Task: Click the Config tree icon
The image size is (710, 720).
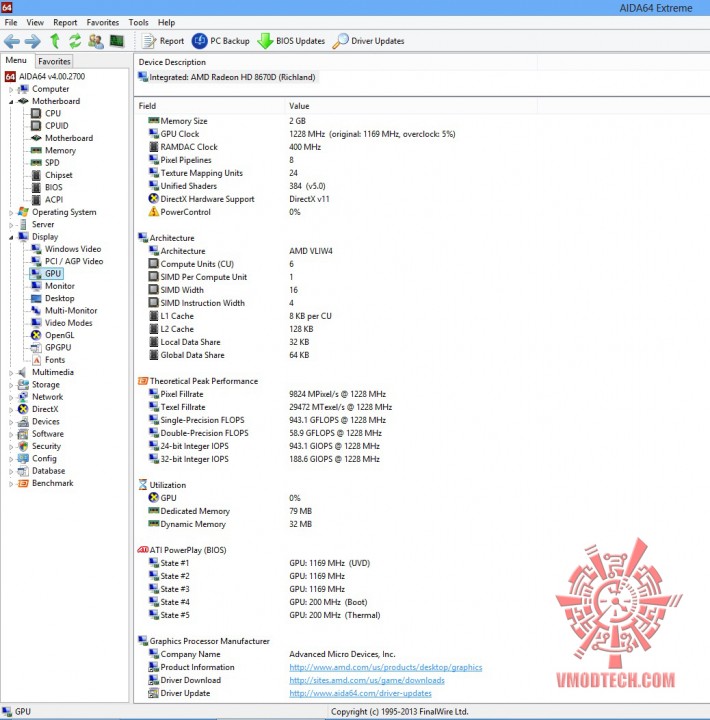Action: pyautogui.click(x=23, y=459)
